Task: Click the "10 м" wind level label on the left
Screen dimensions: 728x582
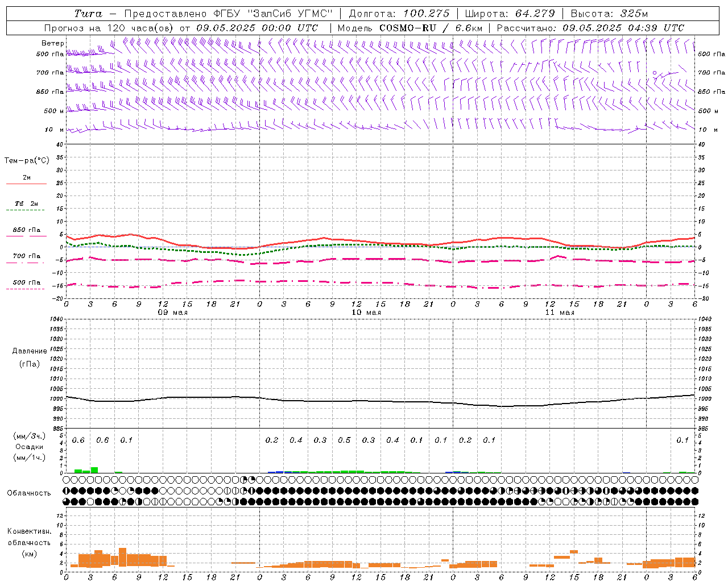Action: click(55, 130)
